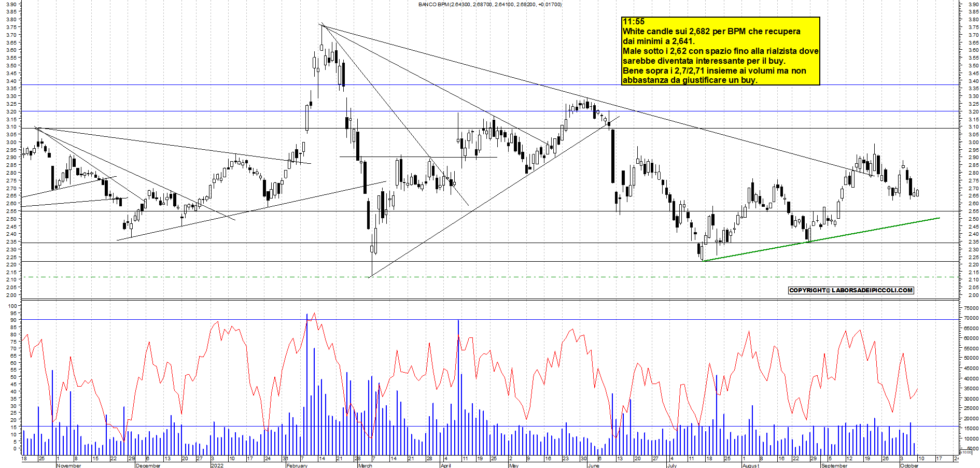The image size is (980, 468).
Task: Click the February month label
Action: pos(297,465)
